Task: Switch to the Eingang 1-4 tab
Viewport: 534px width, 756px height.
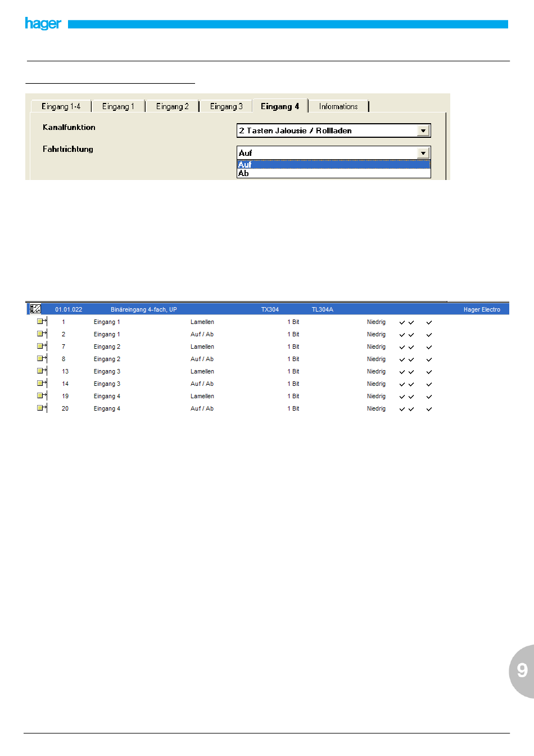Action: (61, 106)
